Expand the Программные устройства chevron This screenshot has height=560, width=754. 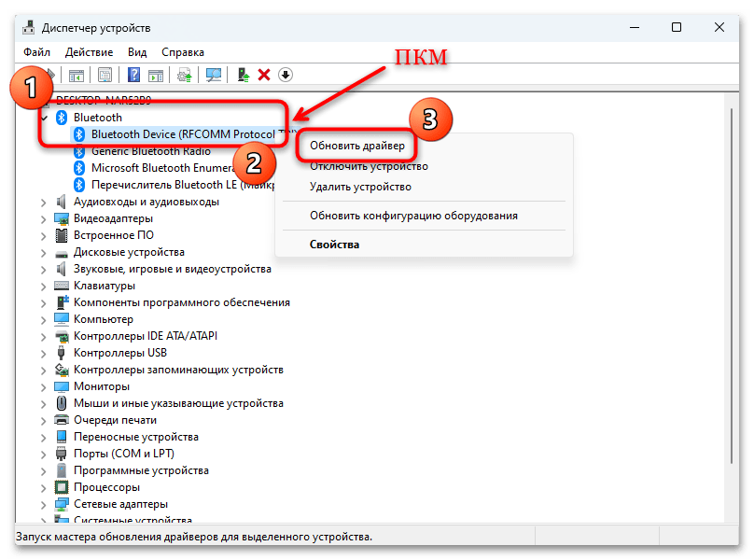click(44, 471)
